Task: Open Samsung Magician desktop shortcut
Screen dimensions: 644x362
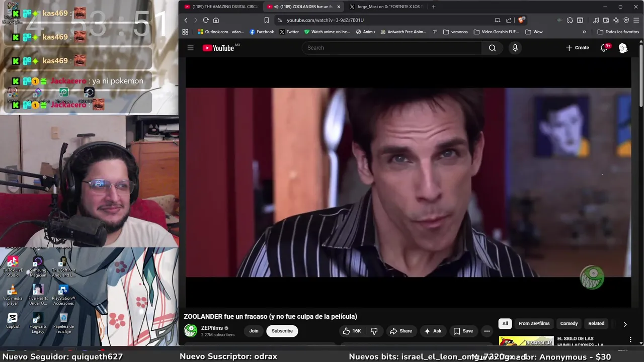Action: [x=38, y=266]
